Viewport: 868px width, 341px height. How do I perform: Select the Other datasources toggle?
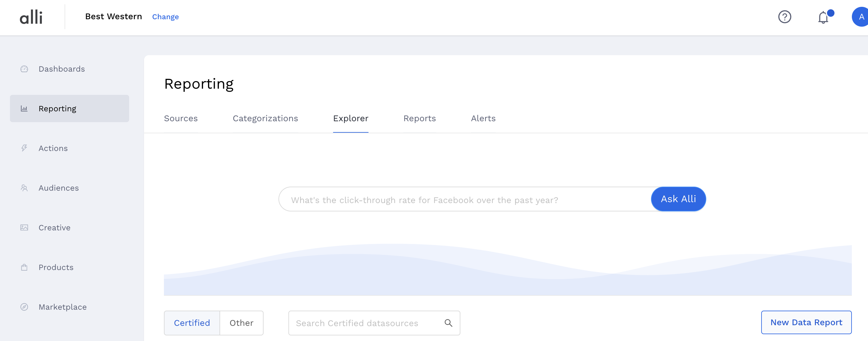tap(241, 323)
